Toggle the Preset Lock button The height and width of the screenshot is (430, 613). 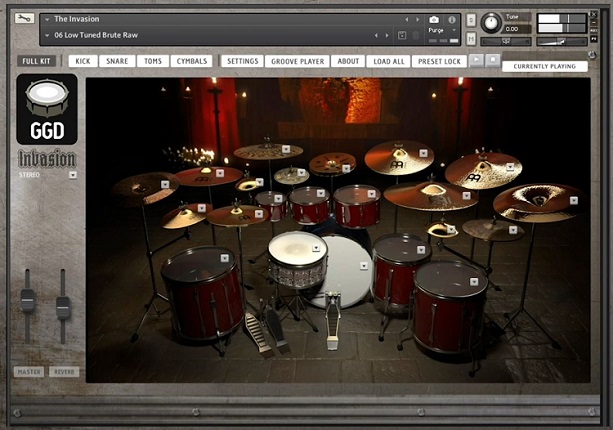pyautogui.click(x=439, y=61)
